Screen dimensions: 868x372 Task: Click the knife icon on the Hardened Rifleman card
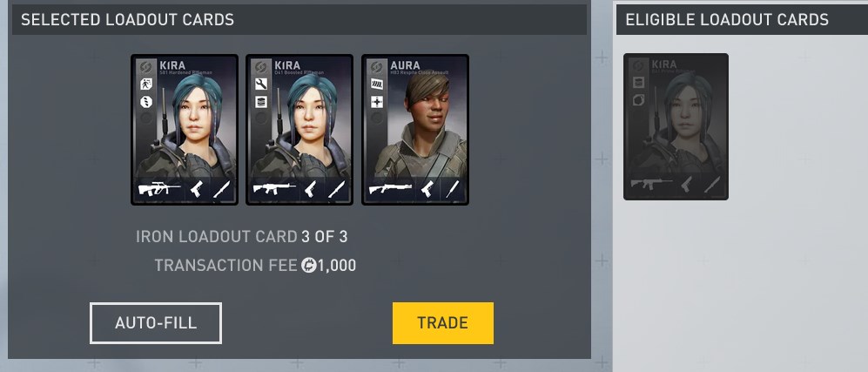click(x=221, y=189)
